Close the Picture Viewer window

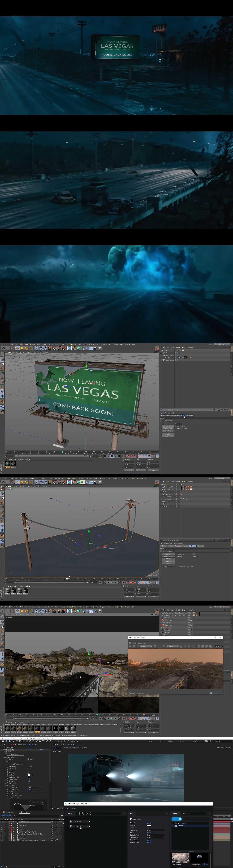click(221, 637)
